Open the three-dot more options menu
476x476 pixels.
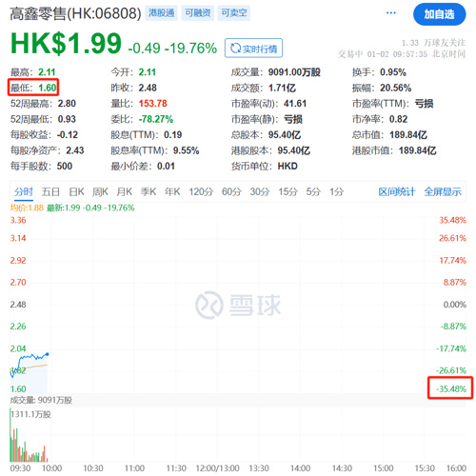click(x=390, y=13)
